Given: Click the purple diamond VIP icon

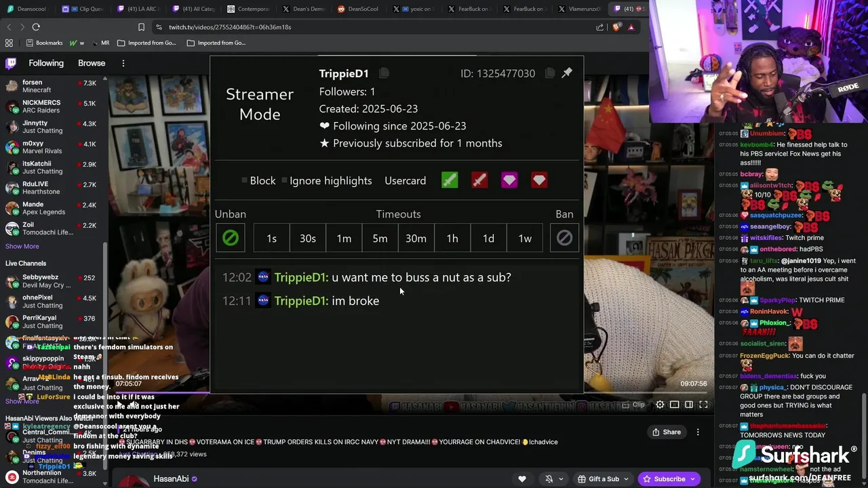Looking at the screenshot, I should [509, 180].
